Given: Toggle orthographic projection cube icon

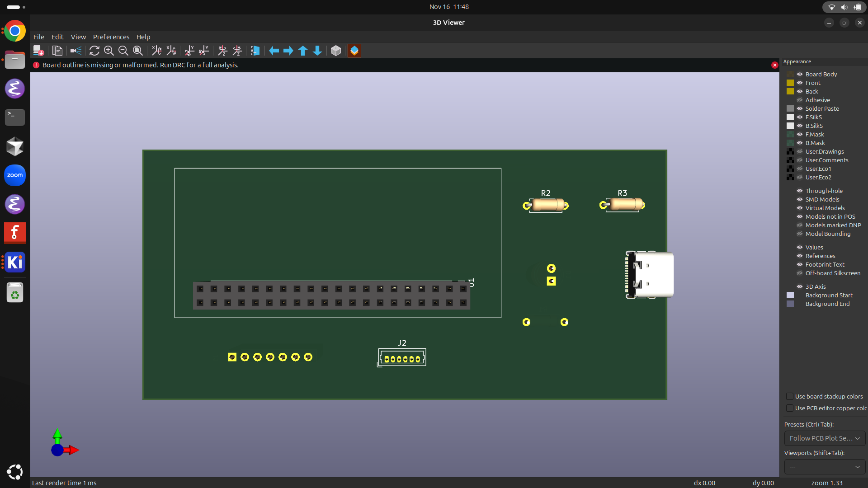Looking at the screenshot, I should pos(335,51).
